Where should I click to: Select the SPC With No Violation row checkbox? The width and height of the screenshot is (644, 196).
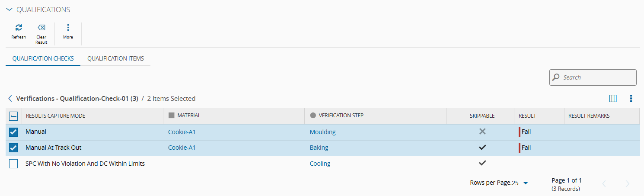[13, 164]
